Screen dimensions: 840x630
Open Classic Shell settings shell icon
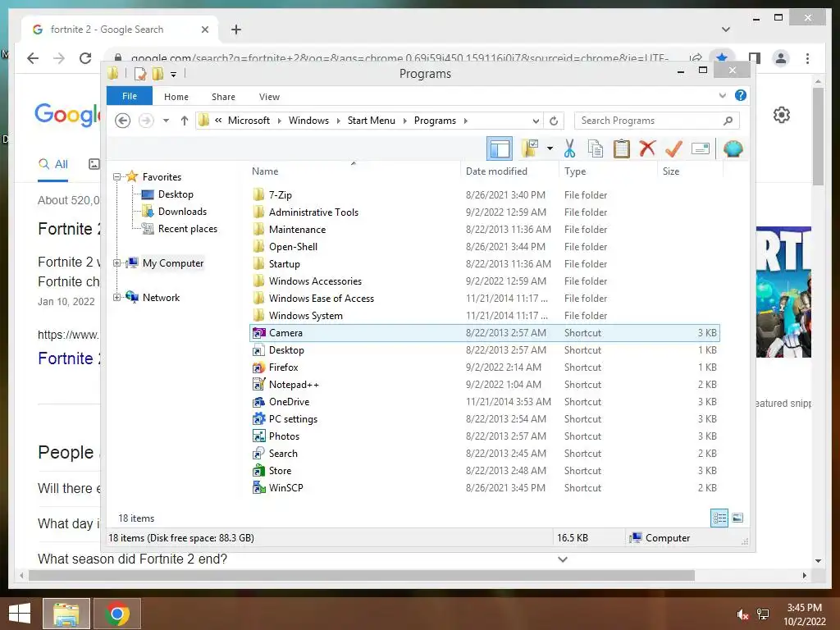point(733,148)
